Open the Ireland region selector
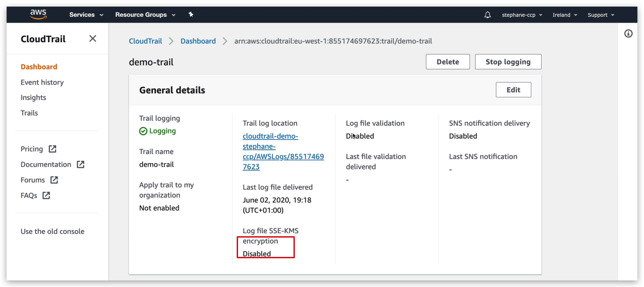Viewport: 644px width, 287px height. pos(564,15)
